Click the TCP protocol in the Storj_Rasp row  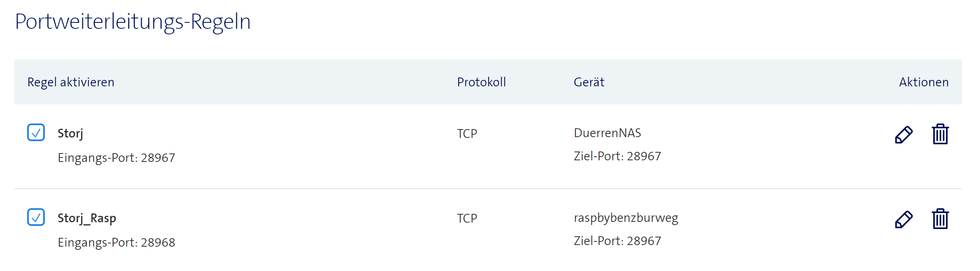467,219
